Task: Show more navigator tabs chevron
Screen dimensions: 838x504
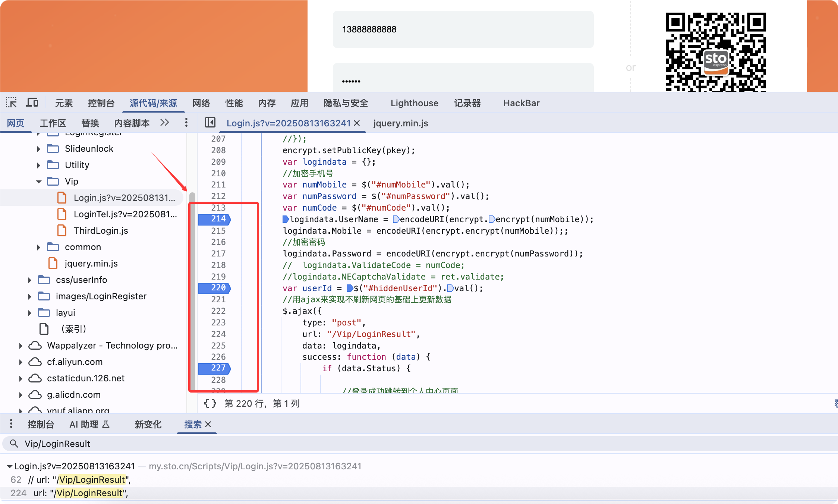Action: 165,123
